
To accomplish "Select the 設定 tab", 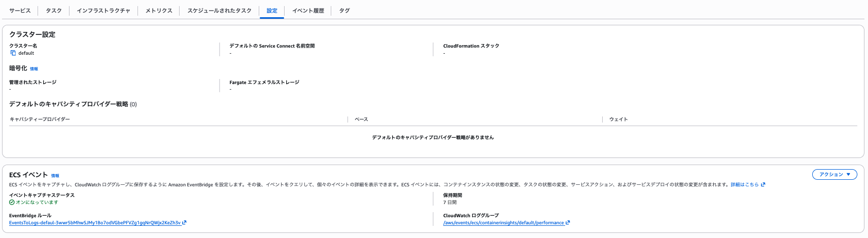I will coord(272,11).
